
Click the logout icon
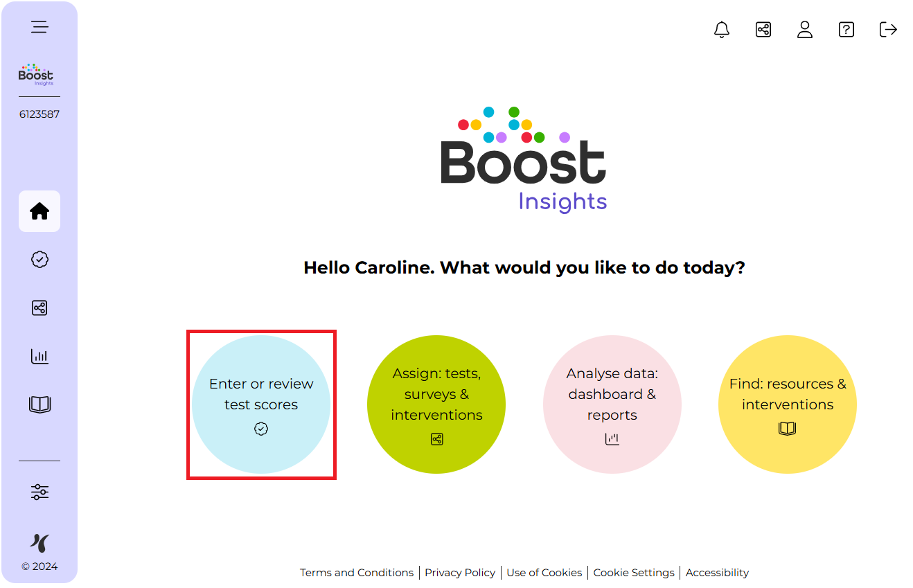click(x=888, y=30)
